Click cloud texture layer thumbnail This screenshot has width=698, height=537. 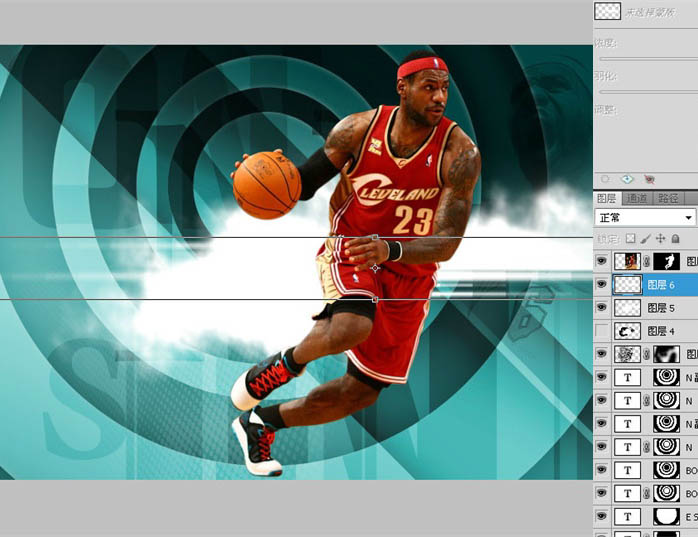(x=627, y=354)
